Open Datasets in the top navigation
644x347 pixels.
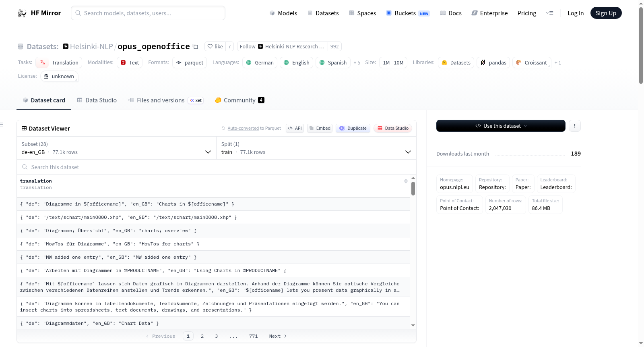tap(323, 13)
